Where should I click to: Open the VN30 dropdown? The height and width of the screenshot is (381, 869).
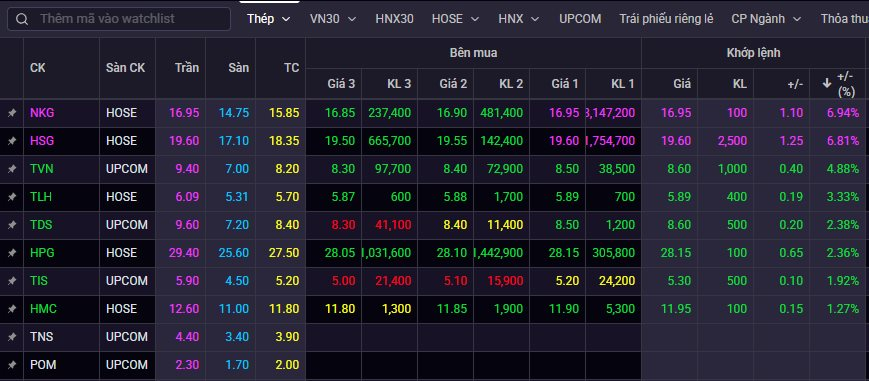tap(333, 19)
